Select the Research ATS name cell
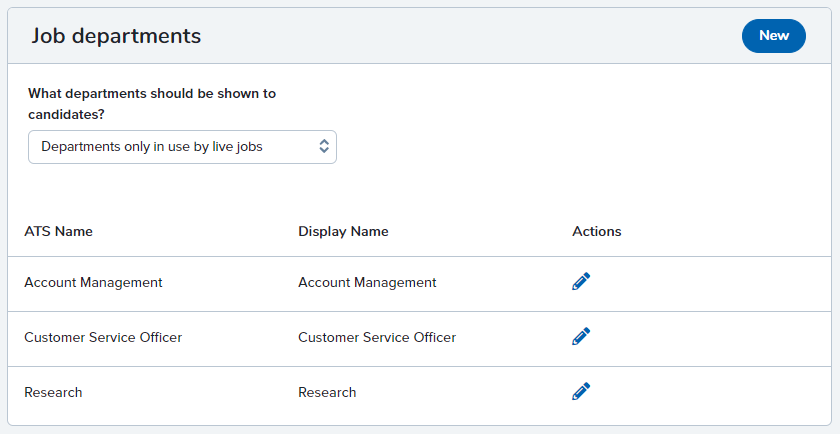 click(x=53, y=392)
